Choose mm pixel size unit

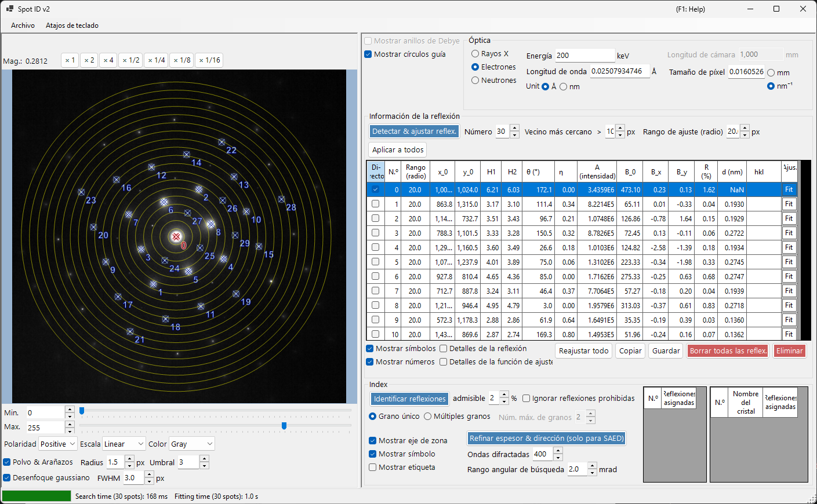771,73
